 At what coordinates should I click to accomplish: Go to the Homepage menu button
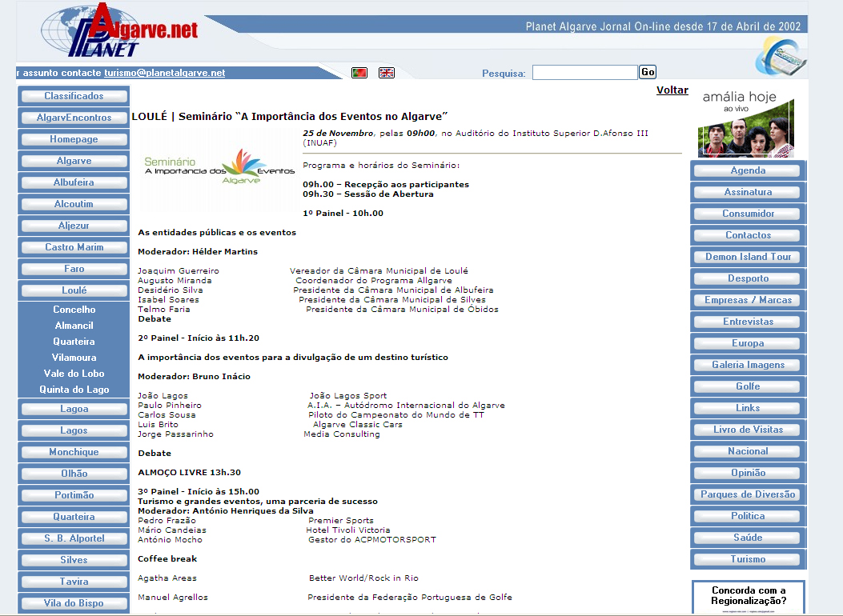pyautogui.click(x=74, y=139)
